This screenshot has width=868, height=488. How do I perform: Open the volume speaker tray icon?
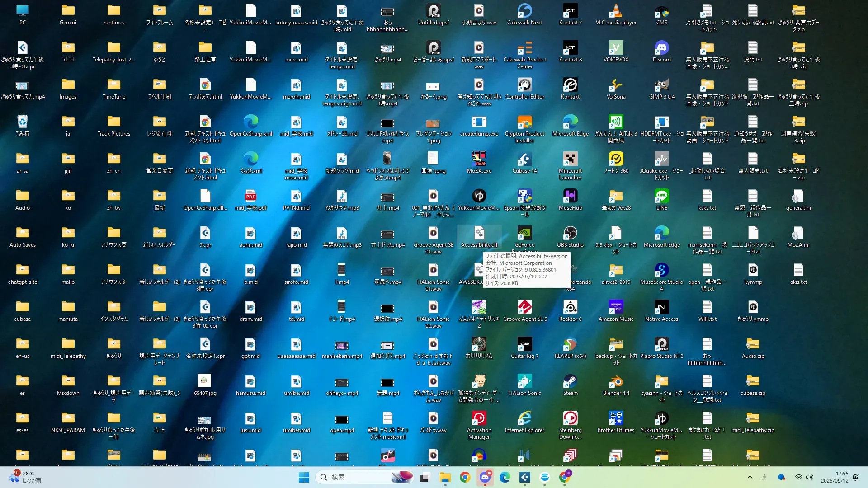click(810, 477)
